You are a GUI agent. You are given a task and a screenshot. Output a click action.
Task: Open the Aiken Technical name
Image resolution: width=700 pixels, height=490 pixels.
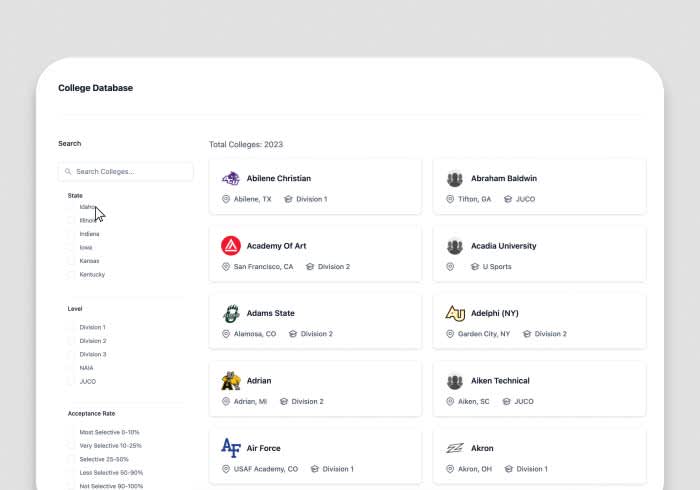coord(500,381)
